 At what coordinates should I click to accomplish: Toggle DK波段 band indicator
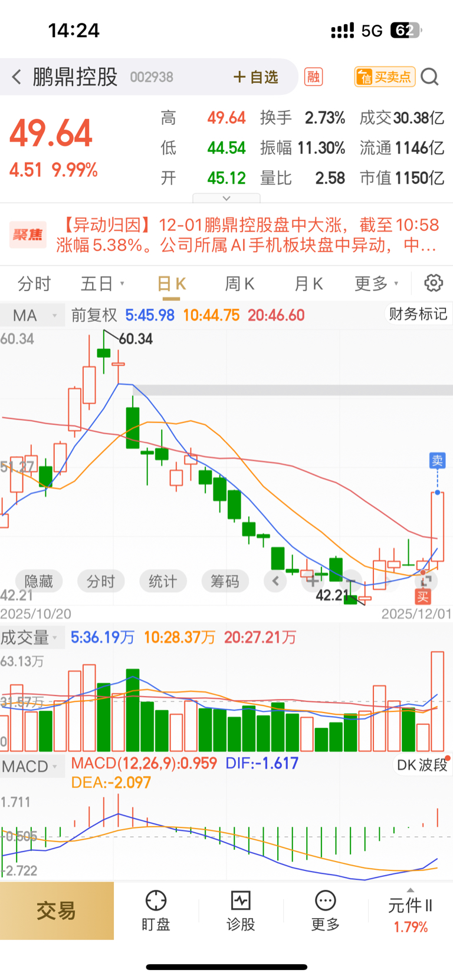[422, 765]
